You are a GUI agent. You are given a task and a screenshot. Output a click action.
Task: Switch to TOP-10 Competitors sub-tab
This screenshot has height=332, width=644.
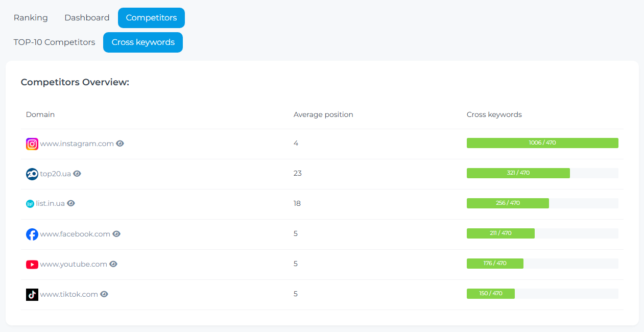click(x=54, y=42)
